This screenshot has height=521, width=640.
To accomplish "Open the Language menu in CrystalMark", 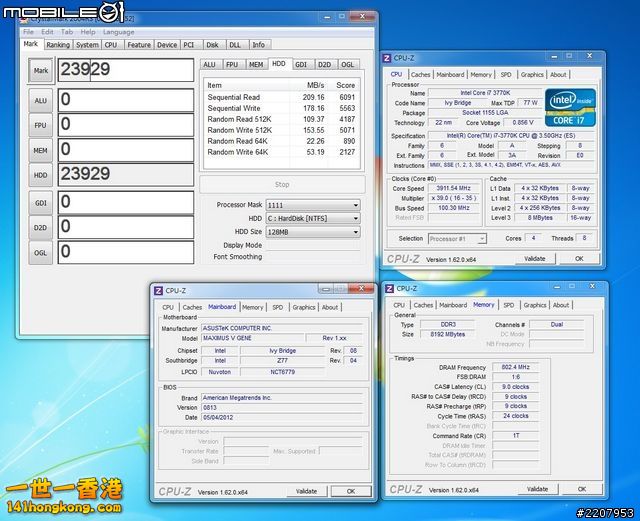I will click(118, 32).
